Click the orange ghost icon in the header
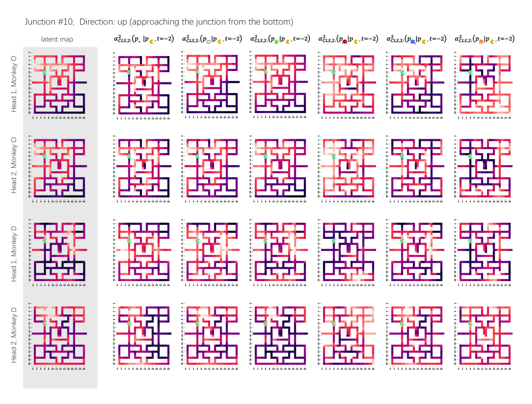This screenshot has height=404, width=532. click(x=481, y=41)
